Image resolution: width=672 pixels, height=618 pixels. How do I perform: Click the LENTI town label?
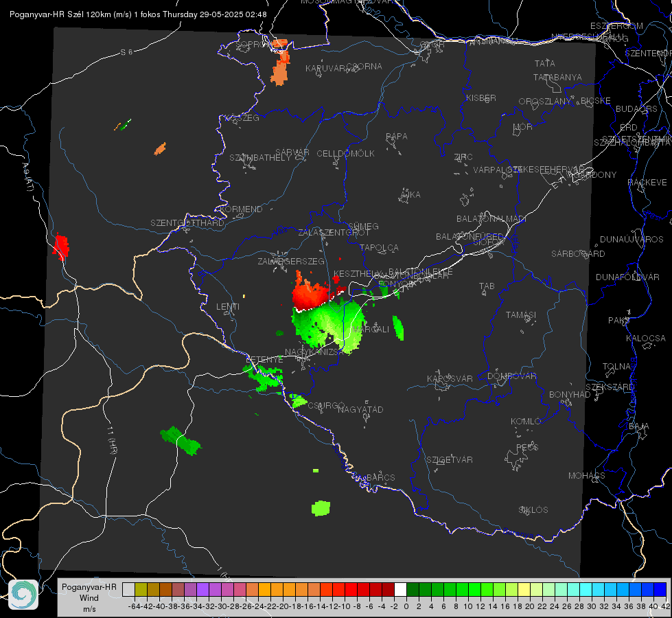pyautogui.click(x=228, y=307)
